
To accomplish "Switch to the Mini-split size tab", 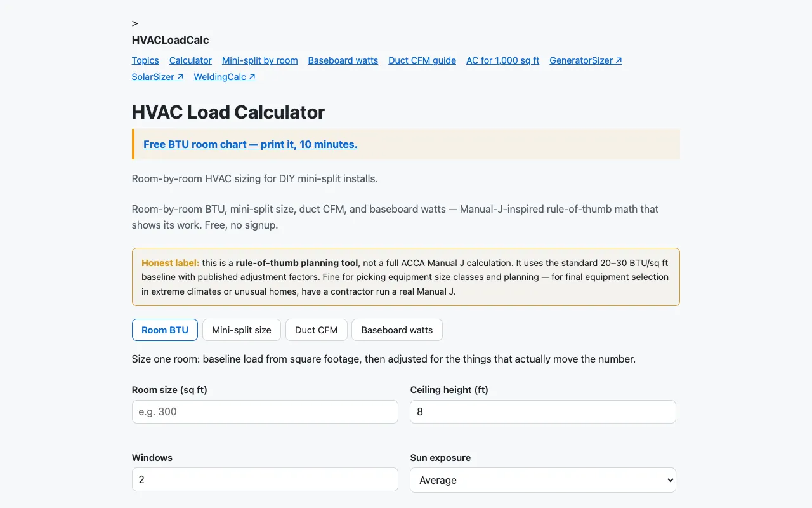I will 242,330.
